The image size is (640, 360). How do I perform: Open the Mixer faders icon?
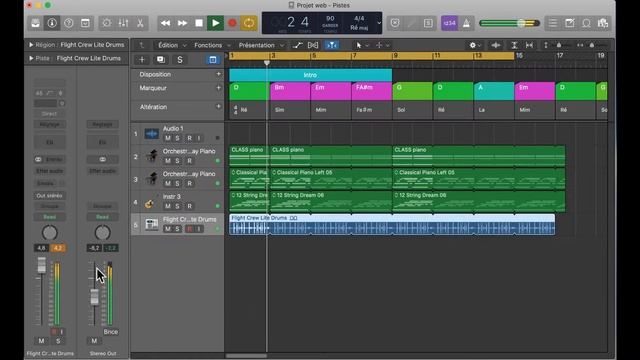(x=123, y=23)
